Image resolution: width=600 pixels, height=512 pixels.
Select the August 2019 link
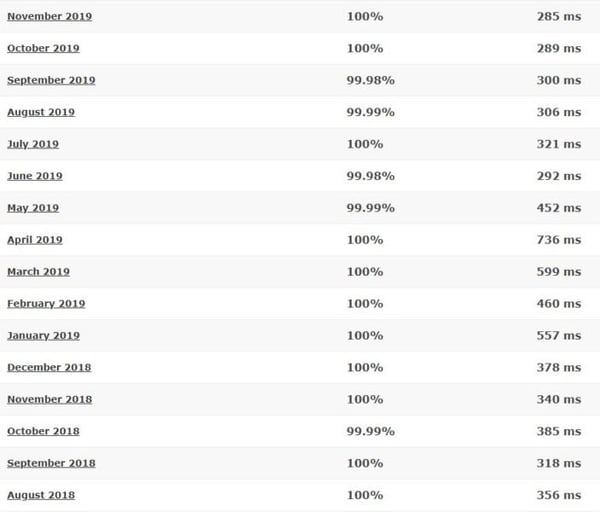pyautogui.click(x=41, y=112)
